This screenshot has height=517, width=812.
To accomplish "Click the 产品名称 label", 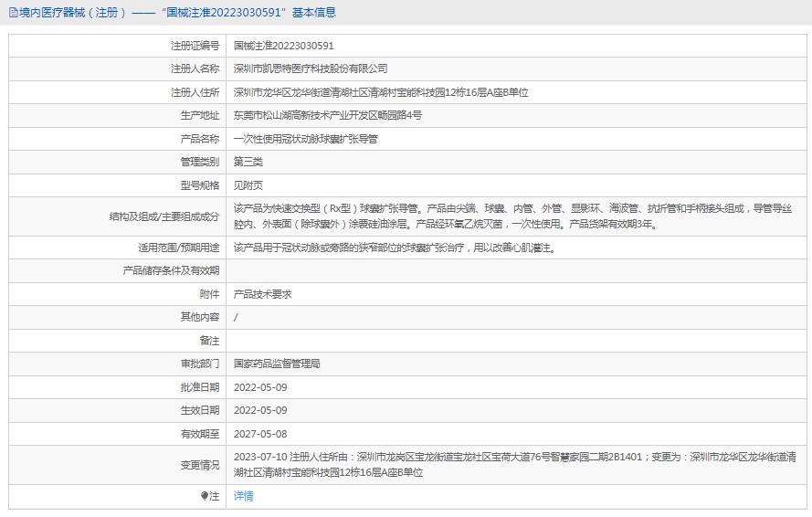I will point(200,139).
